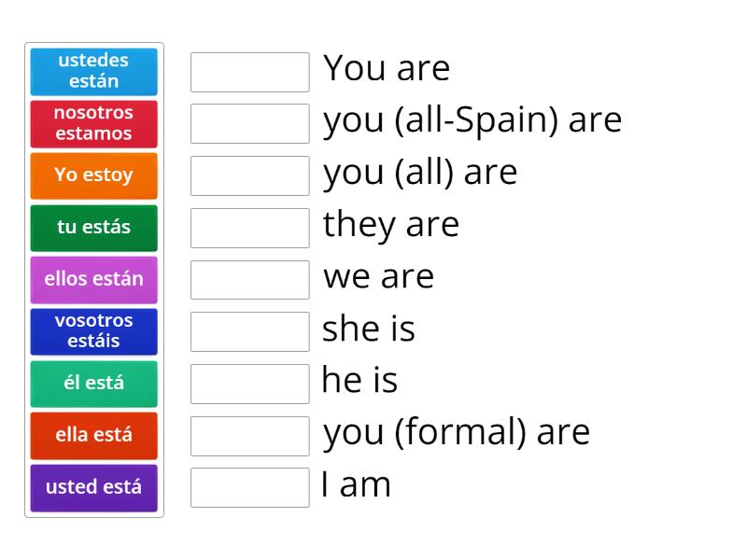The width and height of the screenshot is (747, 560).
Task: Click the answer box beside 'she is'
Action: point(249,330)
